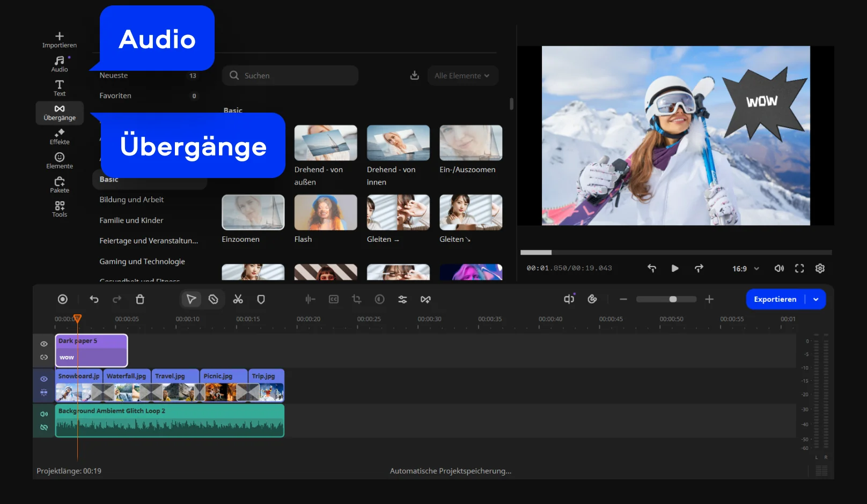The height and width of the screenshot is (504, 867).
Task: Click the Exportieren button
Action: (x=775, y=299)
